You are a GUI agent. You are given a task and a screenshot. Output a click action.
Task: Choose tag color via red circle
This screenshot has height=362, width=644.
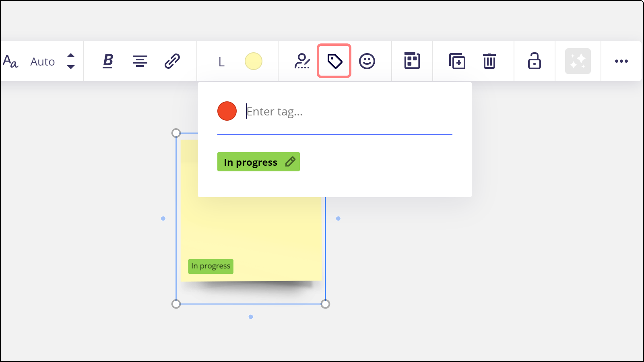(227, 111)
